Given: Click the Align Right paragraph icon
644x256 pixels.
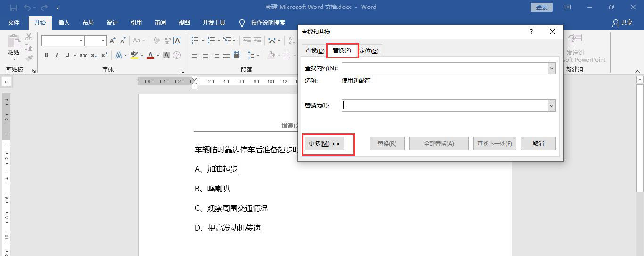Looking at the screenshot, I should [216, 55].
